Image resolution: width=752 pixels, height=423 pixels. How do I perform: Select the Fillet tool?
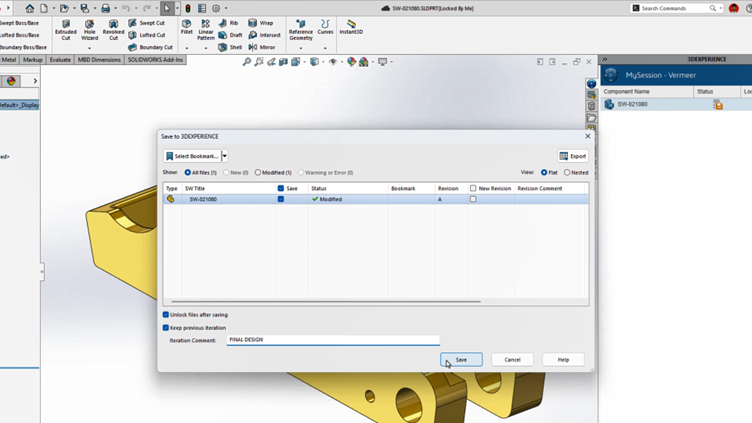point(187,27)
